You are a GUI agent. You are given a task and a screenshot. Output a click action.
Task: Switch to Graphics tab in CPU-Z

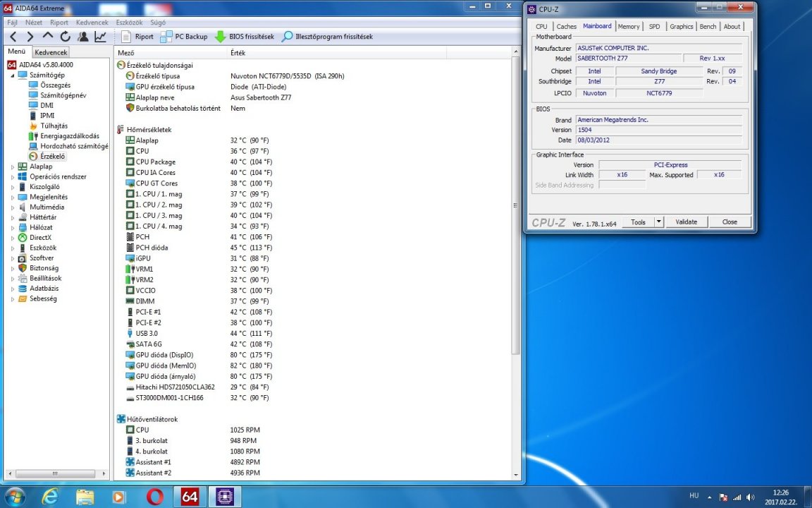(x=681, y=26)
